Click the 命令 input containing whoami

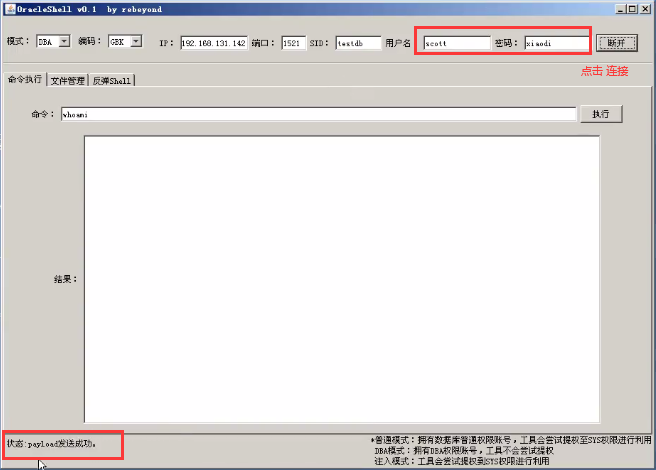pyautogui.click(x=318, y=114)
